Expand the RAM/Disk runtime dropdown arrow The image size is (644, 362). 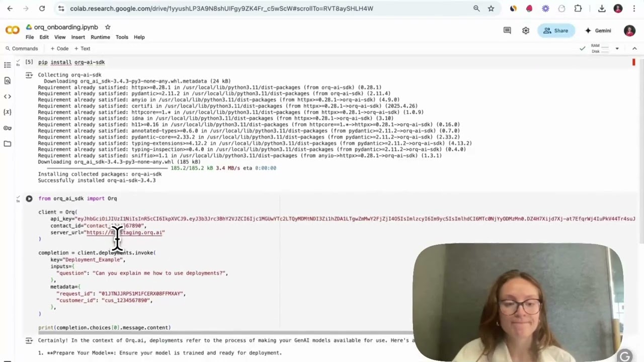coord(617,49)
